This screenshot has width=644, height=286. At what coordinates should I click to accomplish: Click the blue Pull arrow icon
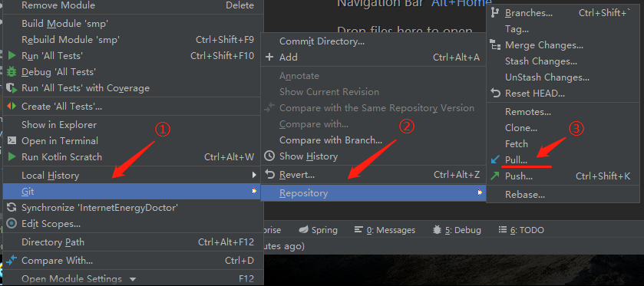tap(495, 159)
